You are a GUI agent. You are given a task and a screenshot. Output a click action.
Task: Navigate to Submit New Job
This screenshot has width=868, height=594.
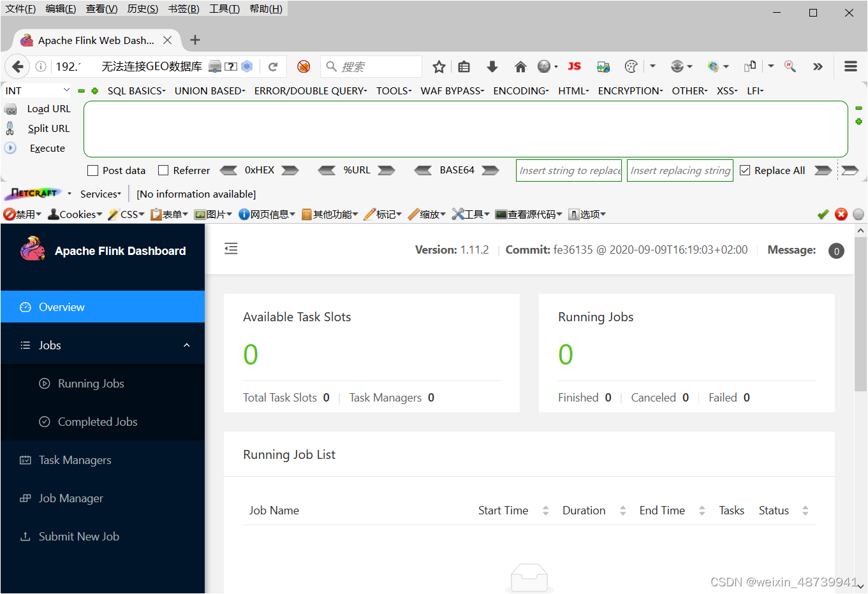[x=79, y=536]
